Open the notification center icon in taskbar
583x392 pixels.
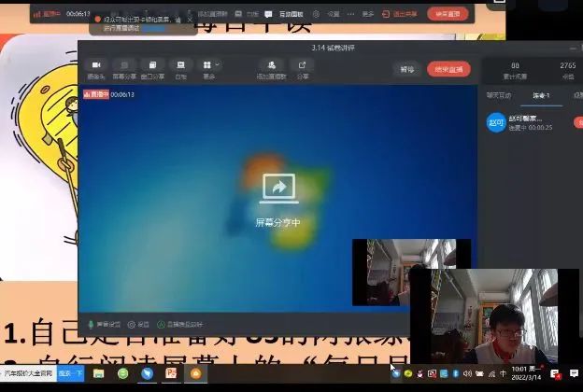coord(574,373)
